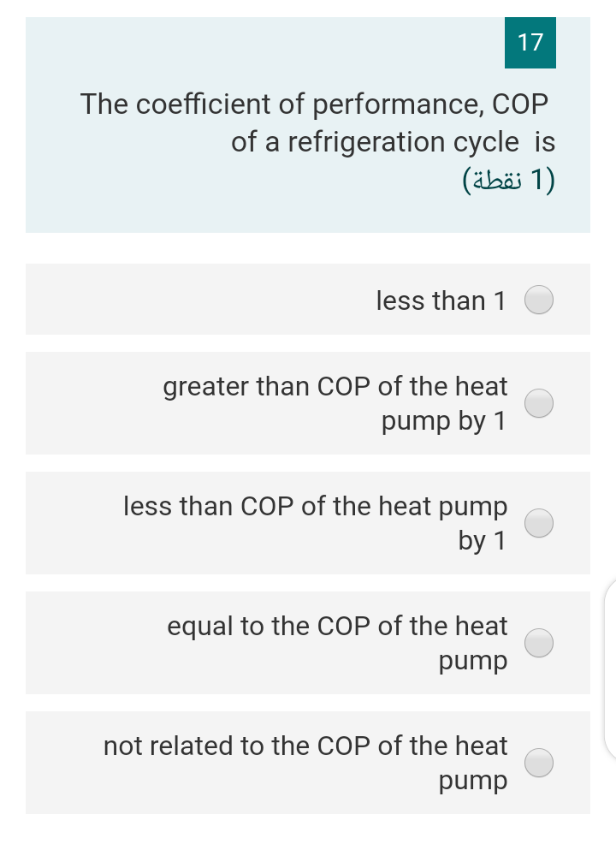This screenshot has height=856, width=616.
Task: Click the 'less than COP of the heat pump' answer card
Action: [308, 522]
